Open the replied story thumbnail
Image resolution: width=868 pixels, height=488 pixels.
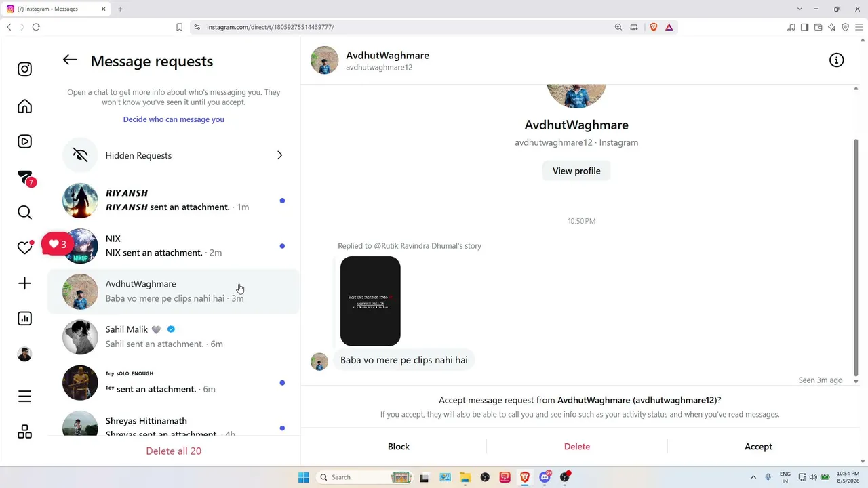370,301
